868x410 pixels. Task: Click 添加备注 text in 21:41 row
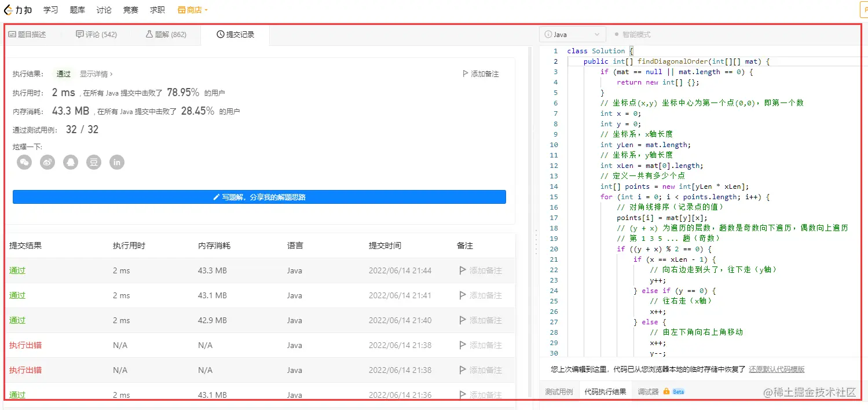coord(486,295)
